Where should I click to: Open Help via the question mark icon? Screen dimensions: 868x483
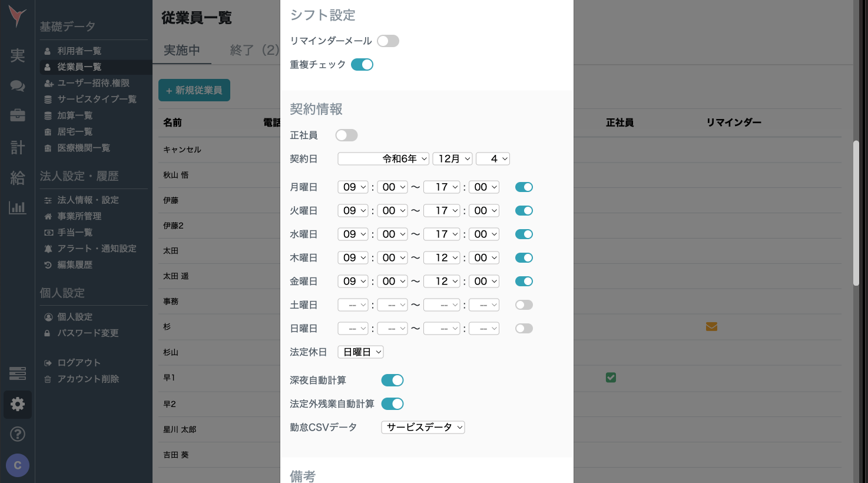[x=17, y=434]
